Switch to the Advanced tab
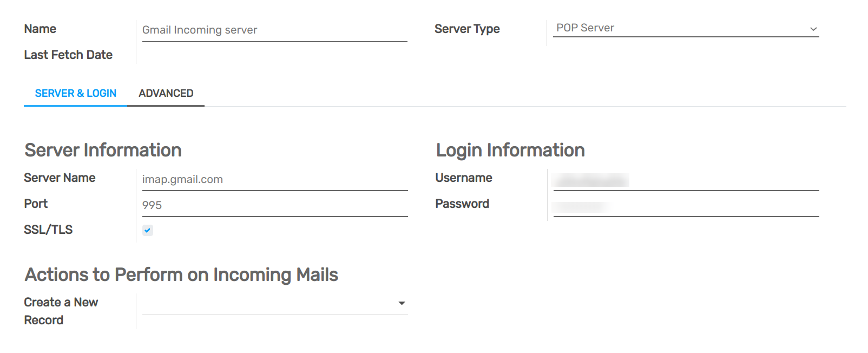The image size is (868, 353). point(166,93)
